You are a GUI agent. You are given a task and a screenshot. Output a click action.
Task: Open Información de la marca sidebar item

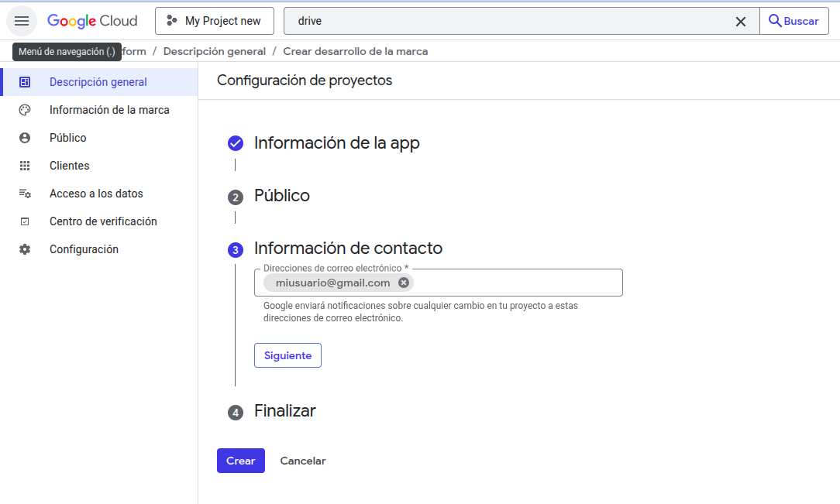coord(98,110)
